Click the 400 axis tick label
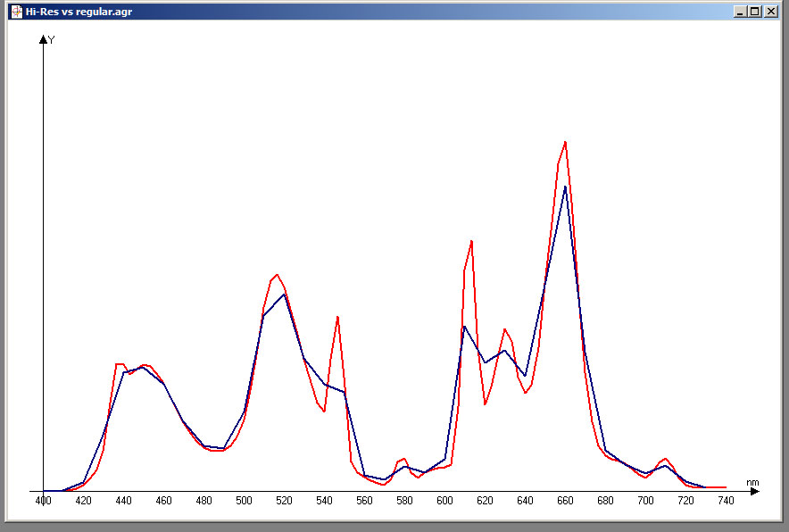 (x=43, y=500)
